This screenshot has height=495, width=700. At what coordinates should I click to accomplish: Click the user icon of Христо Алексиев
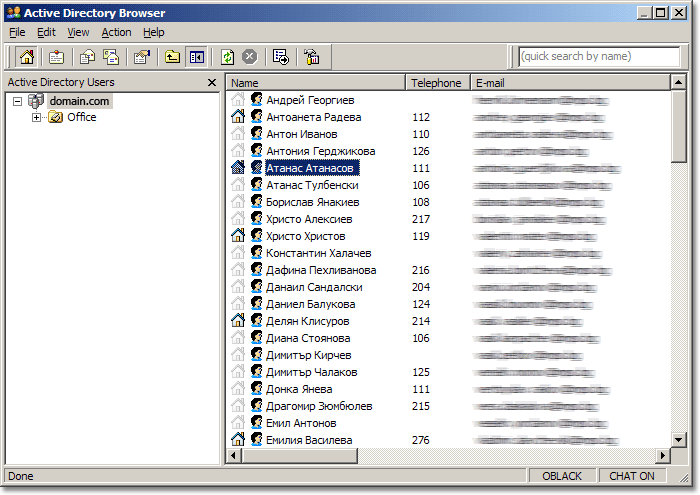(x=256, y=218)
